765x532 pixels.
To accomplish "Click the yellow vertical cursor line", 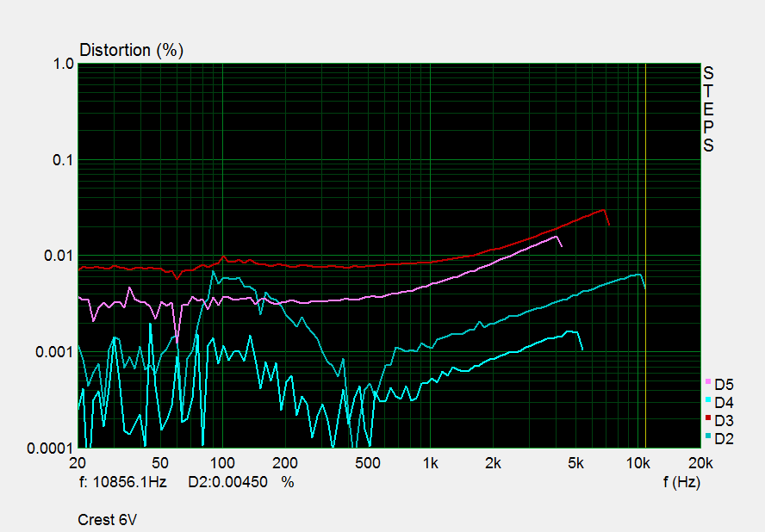I will point(645,256).
